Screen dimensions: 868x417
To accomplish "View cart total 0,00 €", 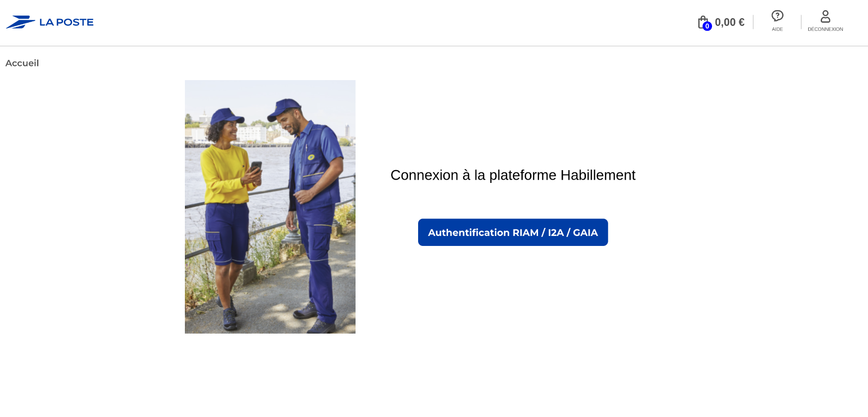I will 730,22.
